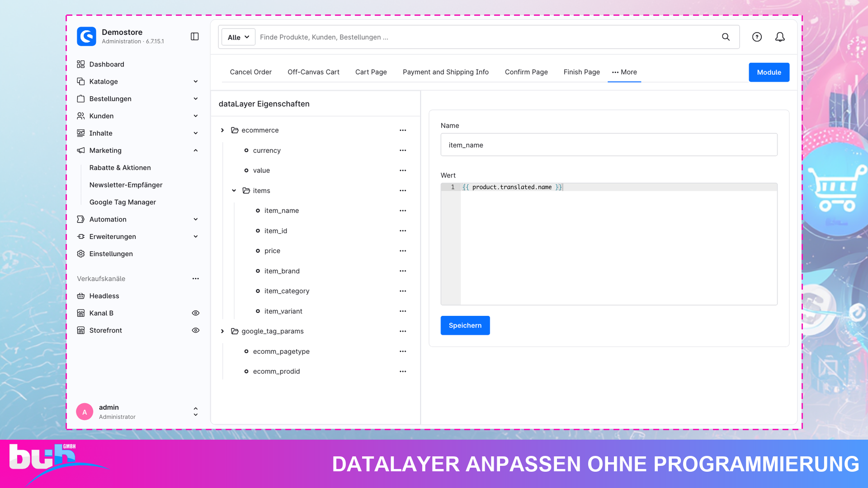Click the search magnifier icon
This screenshot has width=868, height=488.
(x=726, y=37)
